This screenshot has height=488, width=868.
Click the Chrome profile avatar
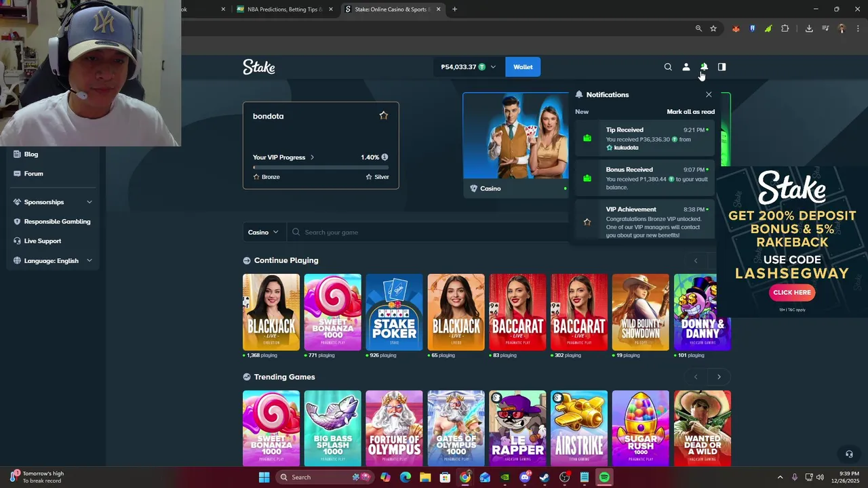[842, 28]
